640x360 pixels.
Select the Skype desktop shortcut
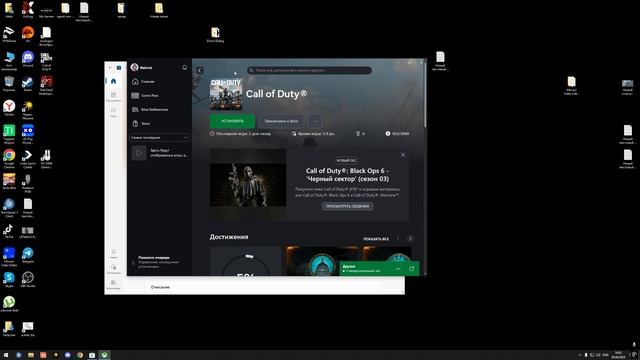click(9, 280)
